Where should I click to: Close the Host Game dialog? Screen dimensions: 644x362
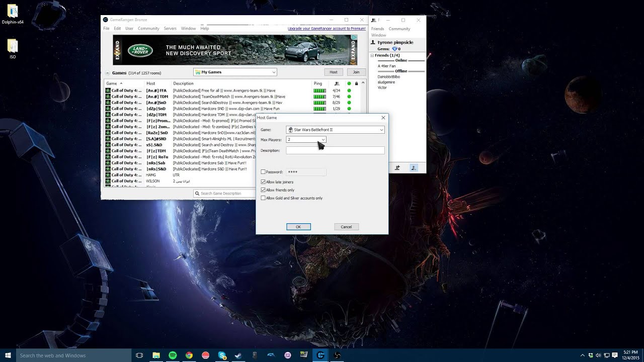(383, 118)
